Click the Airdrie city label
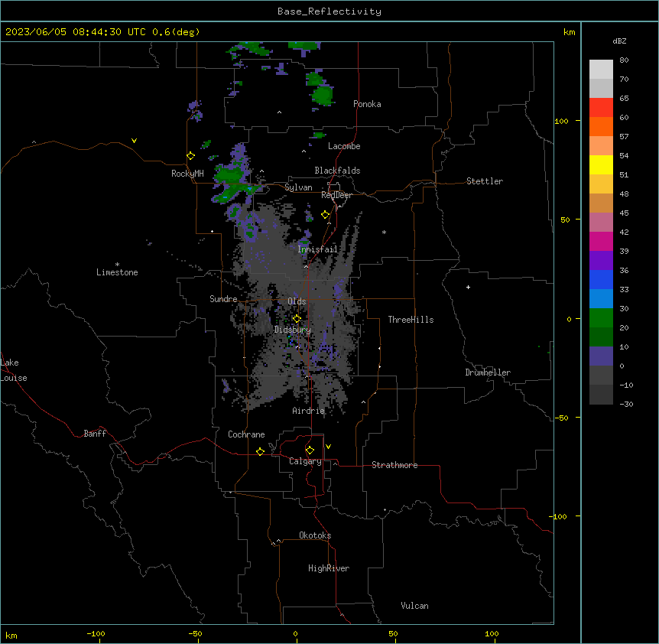The width and height of the screenshot is (659, 644). point(308,411)
